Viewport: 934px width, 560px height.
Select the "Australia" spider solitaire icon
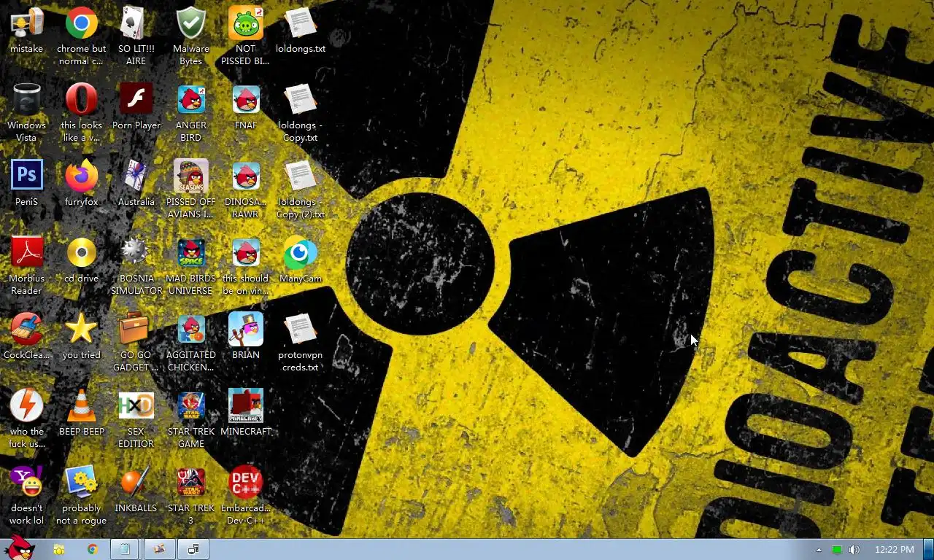point(136,184)
